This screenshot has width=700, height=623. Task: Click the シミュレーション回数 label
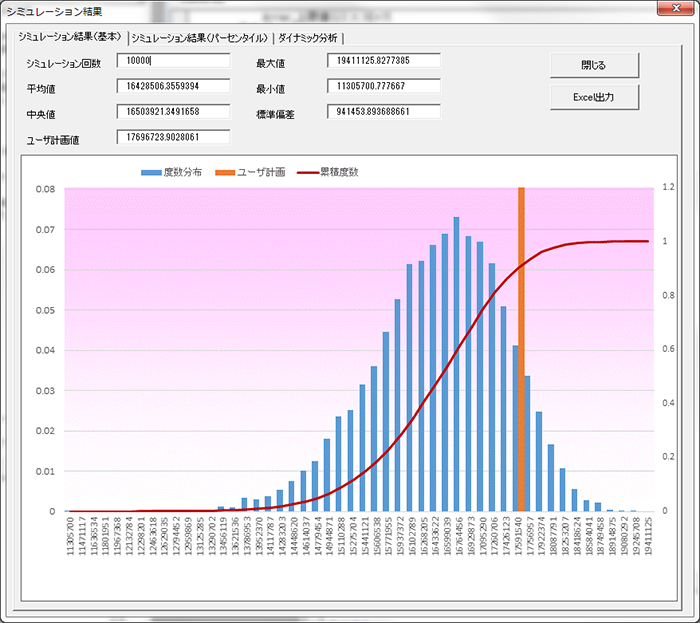(x=63, y=64)
